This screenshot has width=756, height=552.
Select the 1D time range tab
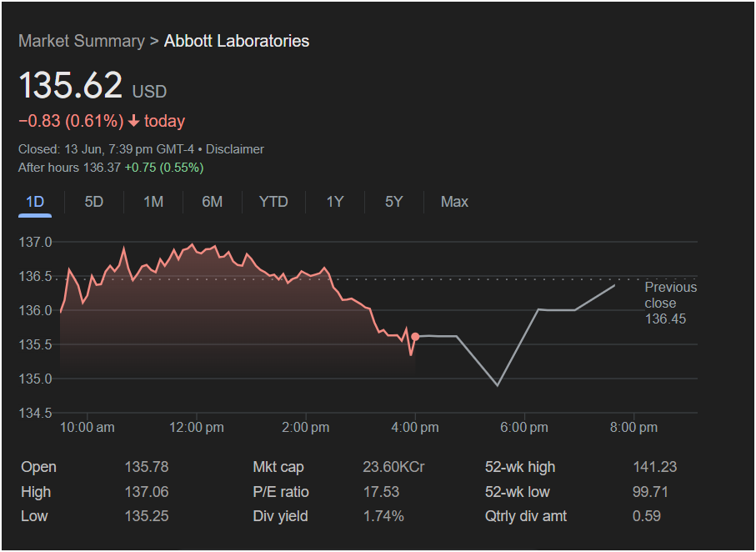pos(35,202)
